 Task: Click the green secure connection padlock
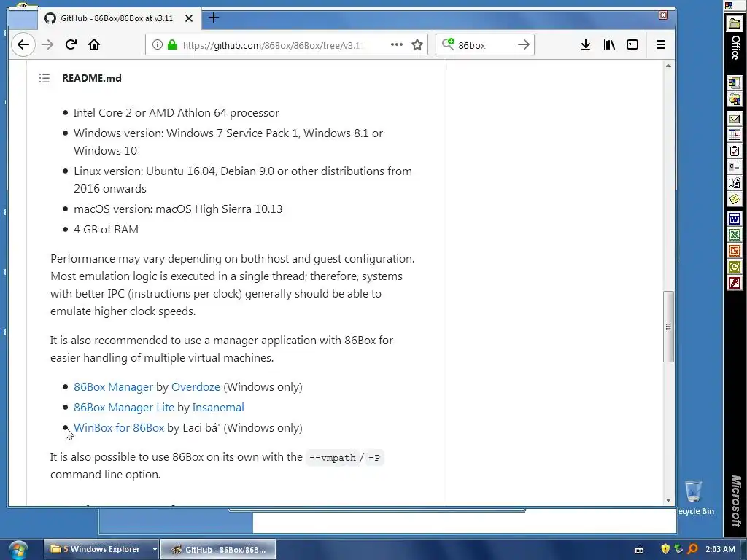pyautogui.click(x=172, y=44)
